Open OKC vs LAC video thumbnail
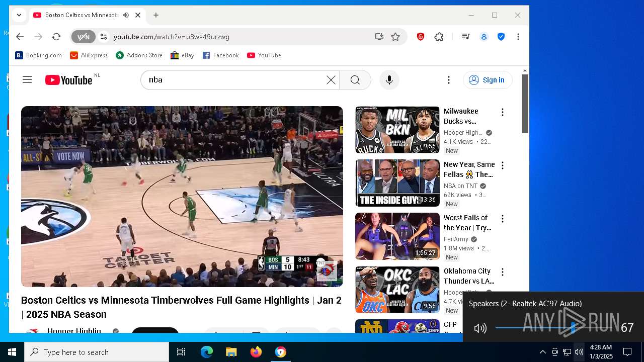 397,290
